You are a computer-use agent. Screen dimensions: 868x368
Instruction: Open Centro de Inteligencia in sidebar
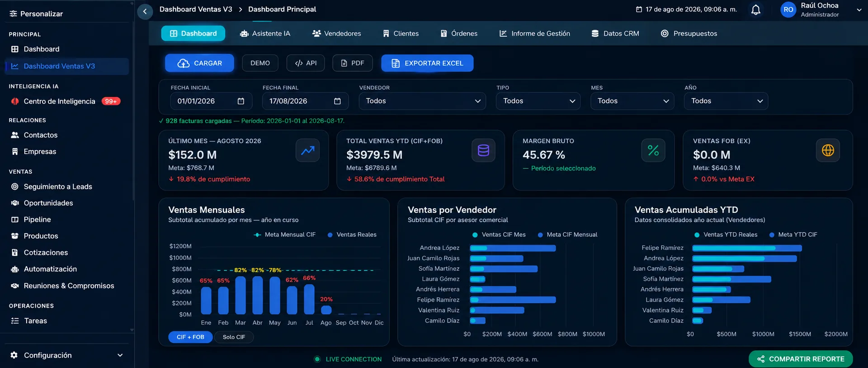coord(66,101)
